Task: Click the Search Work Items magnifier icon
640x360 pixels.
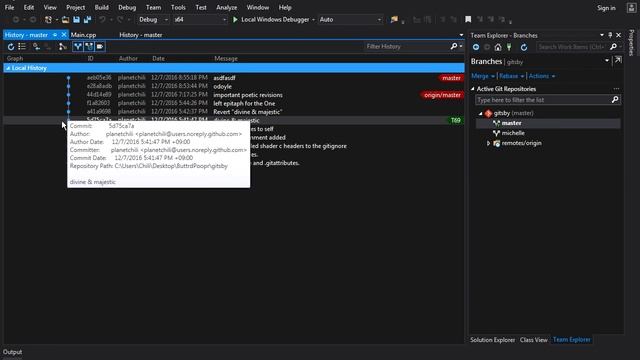Action: click(613, 47)
